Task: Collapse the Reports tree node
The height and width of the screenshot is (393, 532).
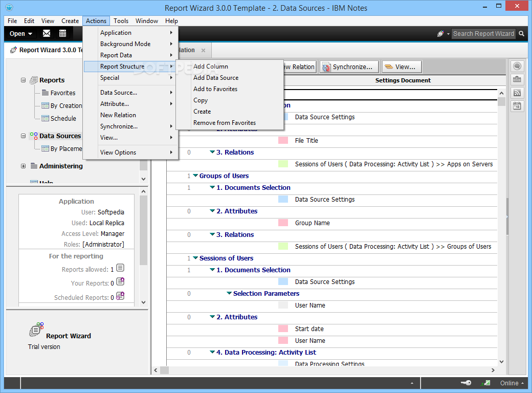Action: pyautogui.click(x=23, y=80)
